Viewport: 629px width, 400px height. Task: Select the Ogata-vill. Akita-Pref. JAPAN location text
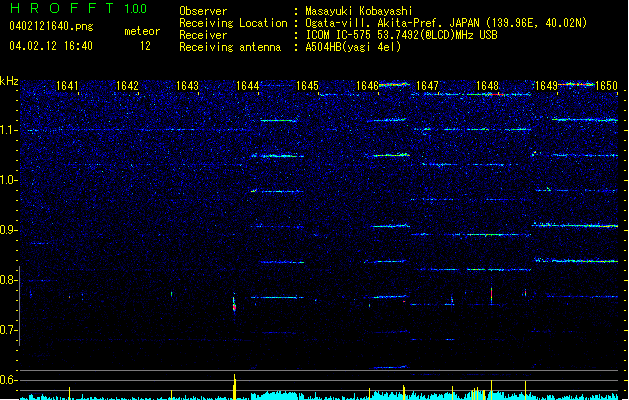click(446, 23)
